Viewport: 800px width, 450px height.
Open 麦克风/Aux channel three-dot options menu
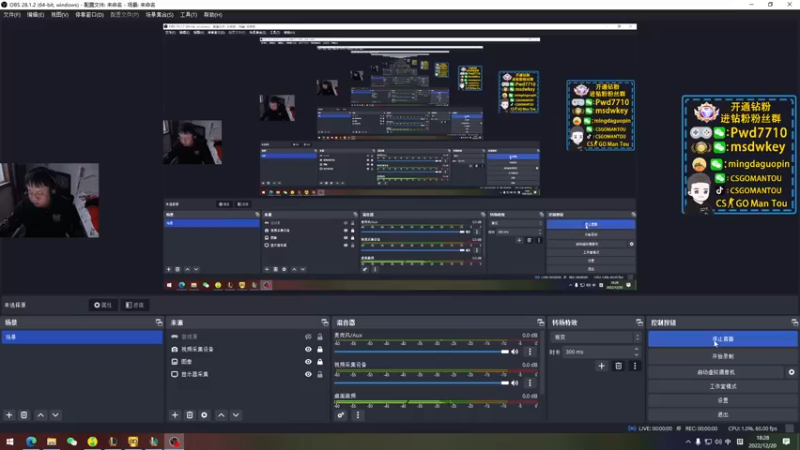(x=530, y=352)
